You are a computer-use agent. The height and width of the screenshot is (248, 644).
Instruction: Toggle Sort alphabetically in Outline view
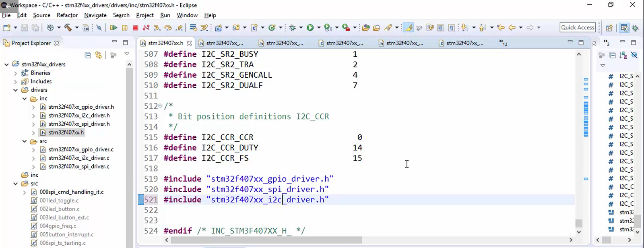623,55
